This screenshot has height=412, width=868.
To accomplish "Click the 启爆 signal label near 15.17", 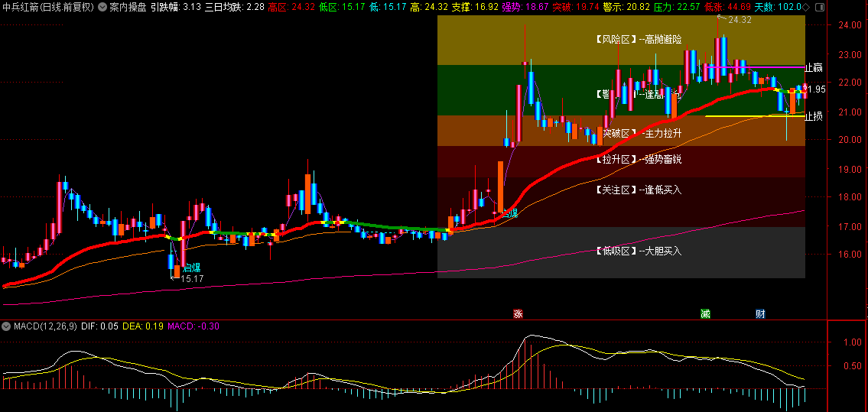I will pos(191,268).
